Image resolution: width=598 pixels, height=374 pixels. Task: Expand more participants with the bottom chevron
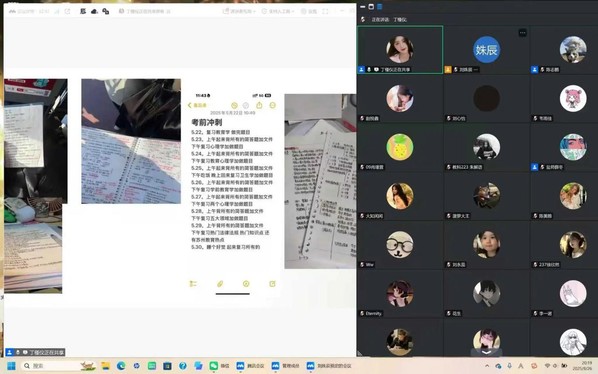(486, 352)
